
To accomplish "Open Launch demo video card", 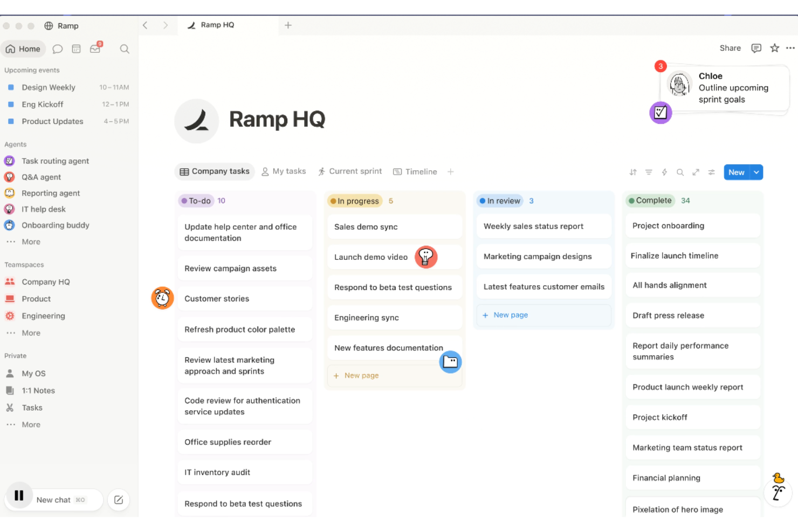I will pos(395,257).
